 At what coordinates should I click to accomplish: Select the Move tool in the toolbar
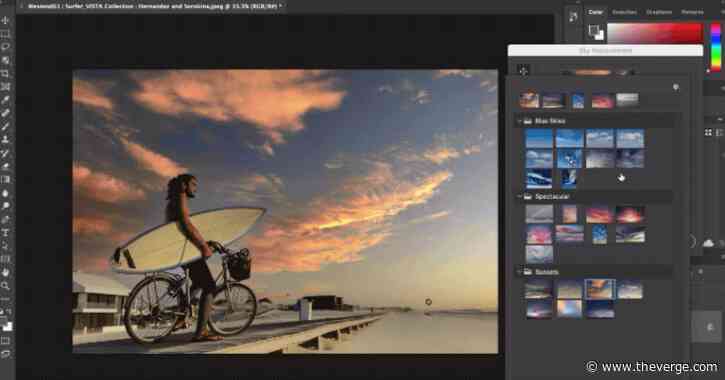pos(6,20)
